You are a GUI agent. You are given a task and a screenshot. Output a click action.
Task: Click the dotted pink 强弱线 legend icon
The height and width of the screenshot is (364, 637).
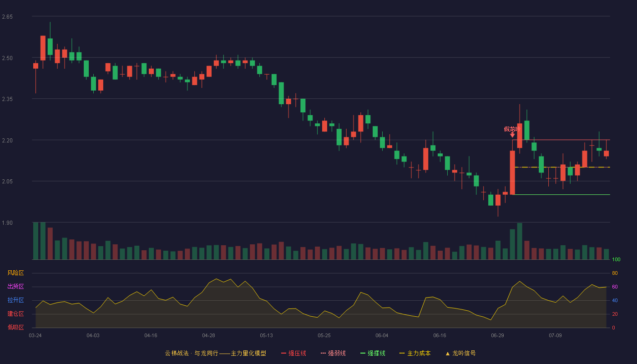324,354
